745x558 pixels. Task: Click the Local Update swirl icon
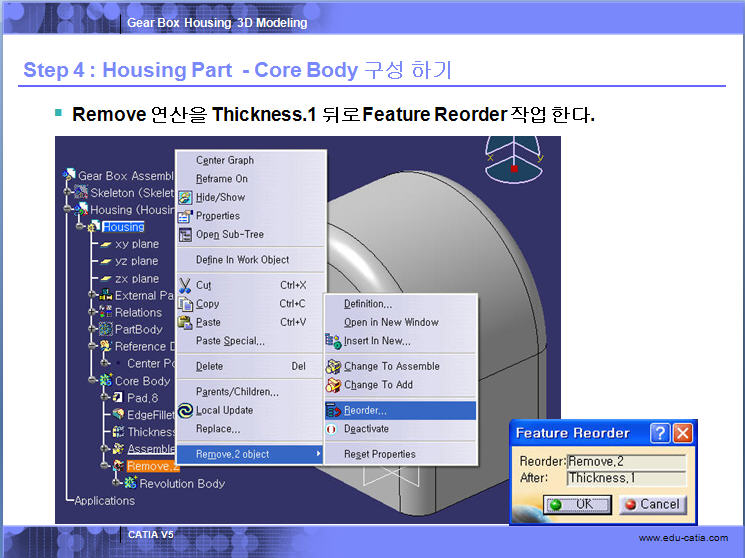coord(185,410)
